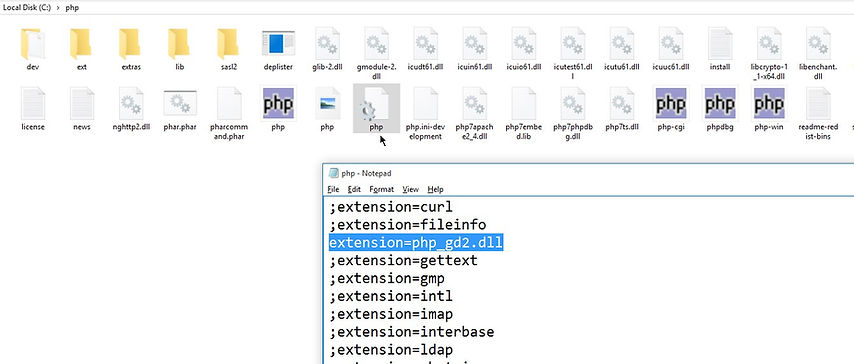Select the libcrypto-1_1-x64.dll file
The width and height of the screenshot is (854, 364).
(x=769, y=54)
